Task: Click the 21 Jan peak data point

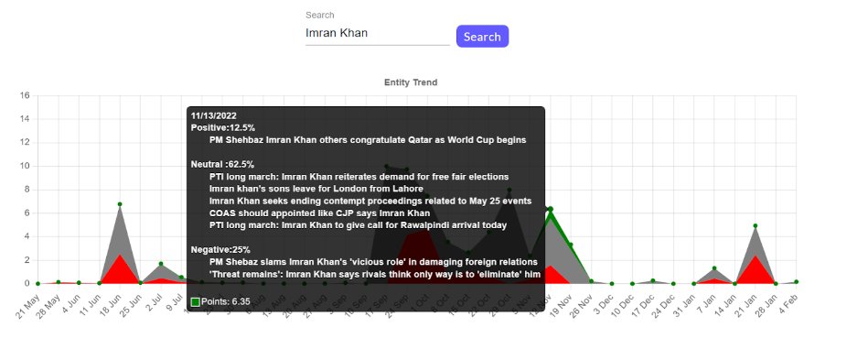Action: pos(755,225)
